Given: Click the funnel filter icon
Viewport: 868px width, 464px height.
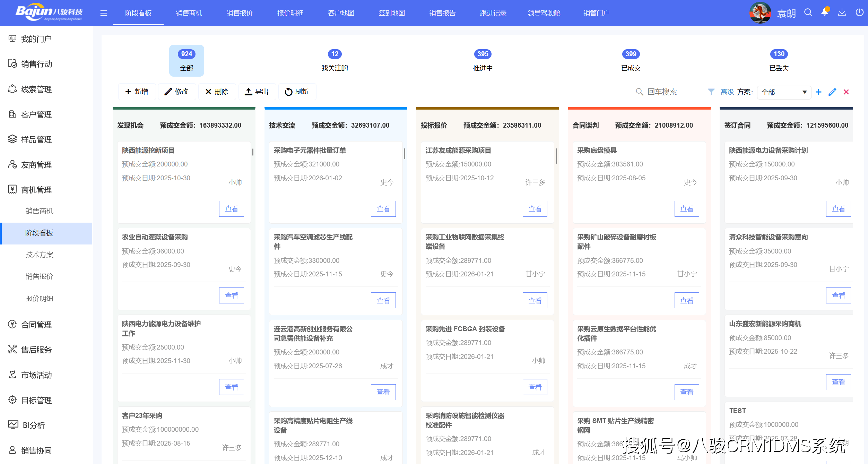Looking at the screenshot, I should coord(711,92).
